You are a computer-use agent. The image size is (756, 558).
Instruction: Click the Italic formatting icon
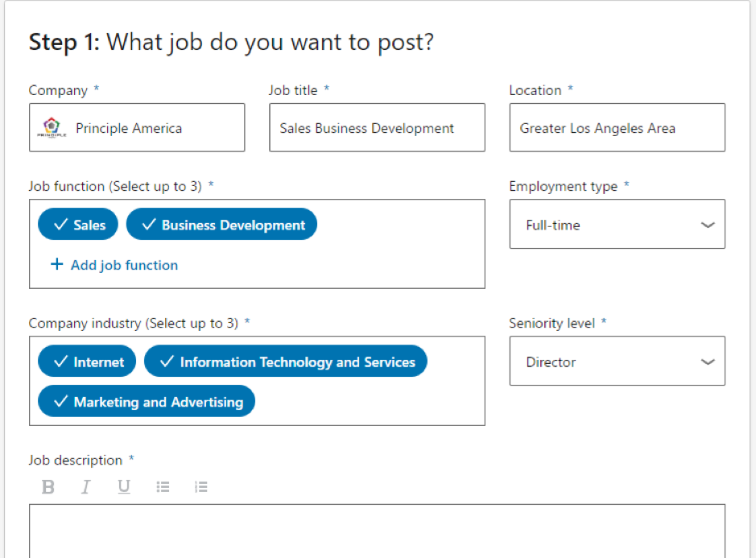coord(86,487)
